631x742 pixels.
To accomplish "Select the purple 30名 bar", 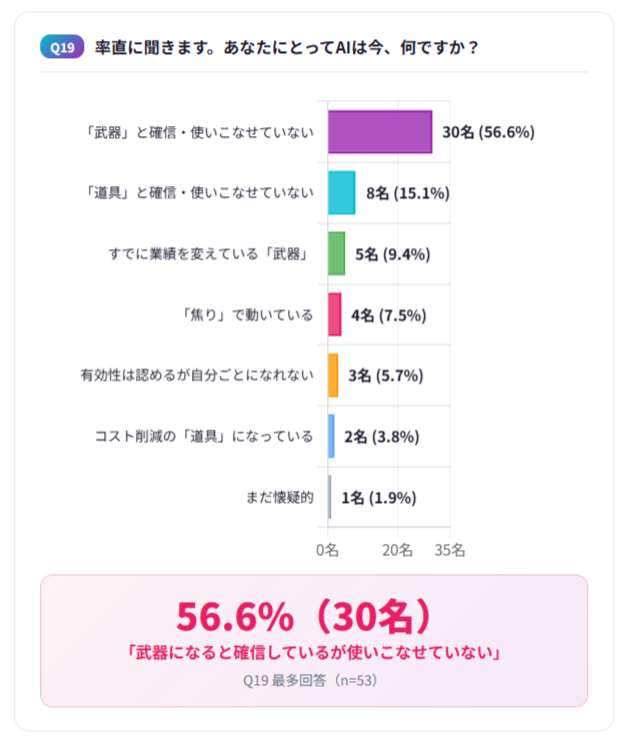I will 379,132.
